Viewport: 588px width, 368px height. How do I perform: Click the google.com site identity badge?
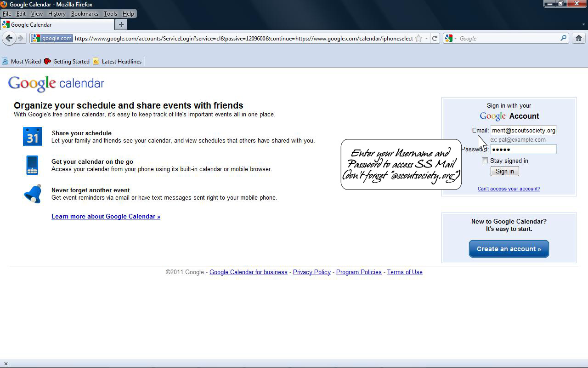(52, 38)
